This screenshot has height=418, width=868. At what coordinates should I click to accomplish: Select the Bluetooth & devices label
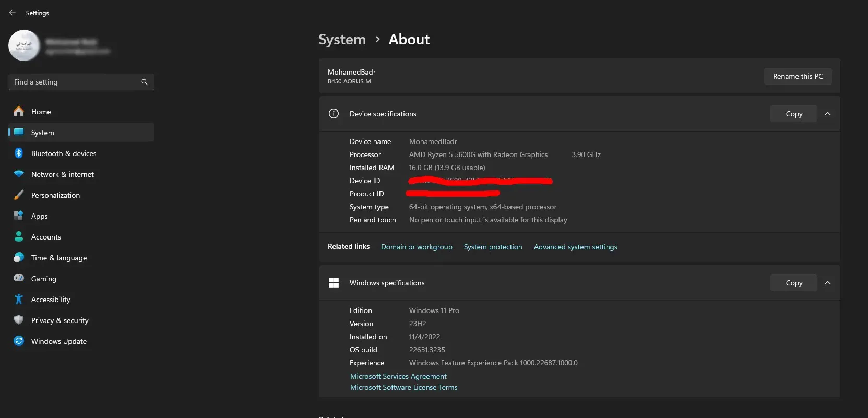[64, 153]
